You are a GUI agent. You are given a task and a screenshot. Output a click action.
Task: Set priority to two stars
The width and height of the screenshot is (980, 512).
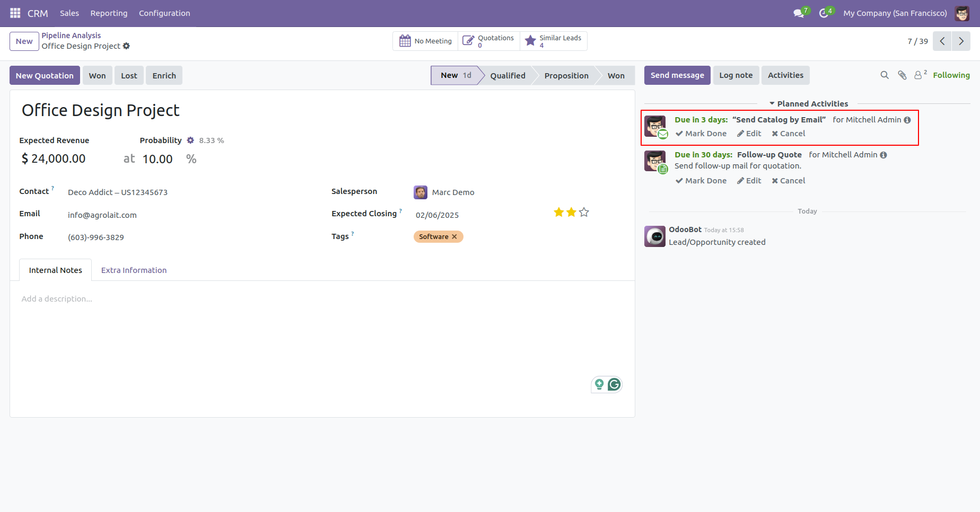[571, 213]
